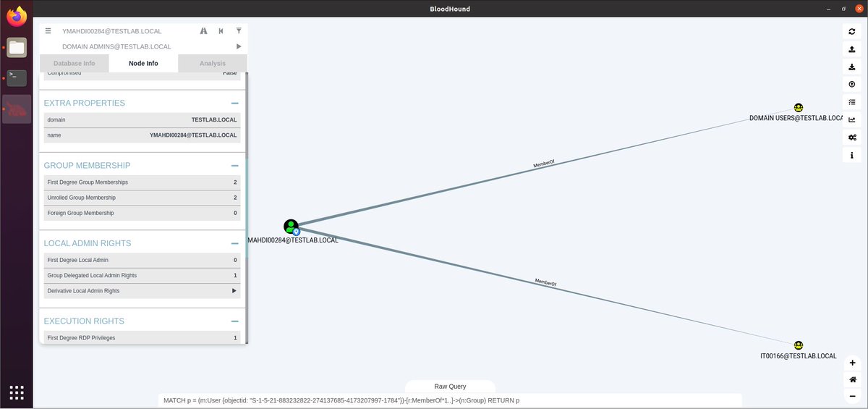
Task: Click the LOCAL ADMIN RIGHTS heading
Action: pyautogui.click(x=88, y=244)
